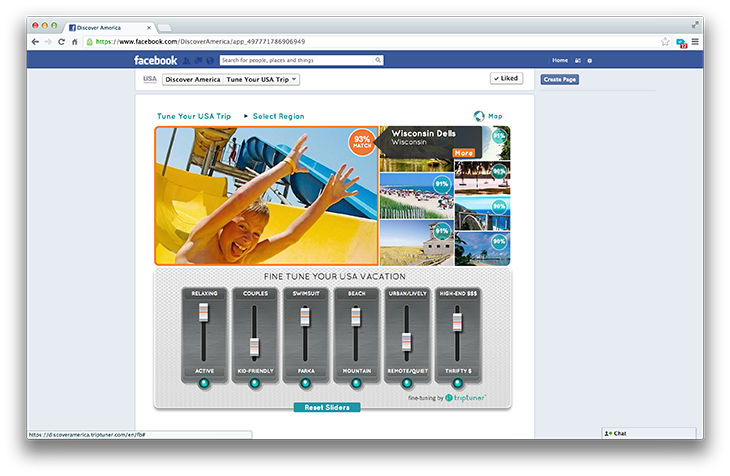Screen dimensions: 730x476
Task: Bookmark this page with the star icon
Action: 665,42
